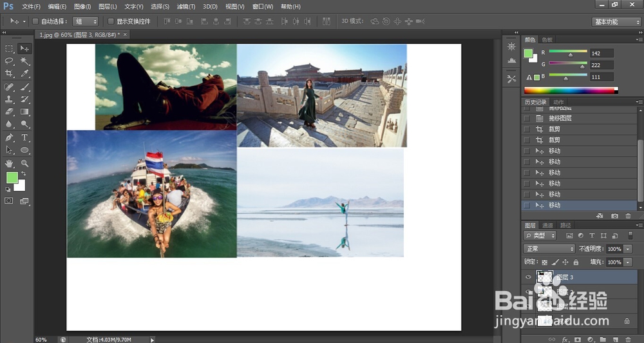Switch to the 路径 tab
Screen dimensions: 644x343
click(x=565, y=226)
